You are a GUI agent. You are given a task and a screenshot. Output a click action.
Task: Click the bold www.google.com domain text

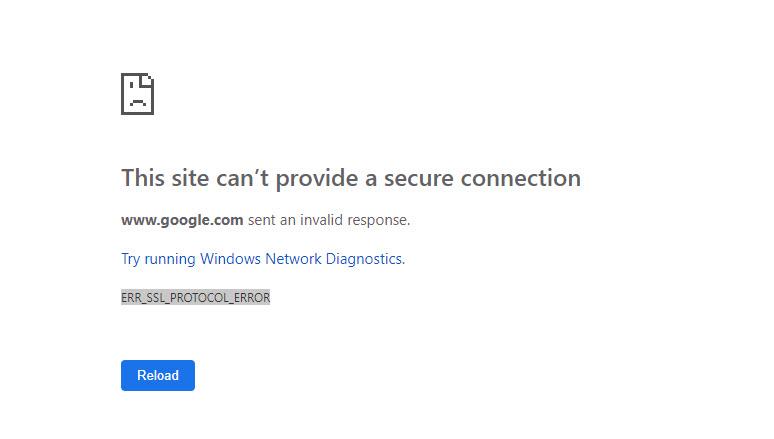tap(182, 220)
